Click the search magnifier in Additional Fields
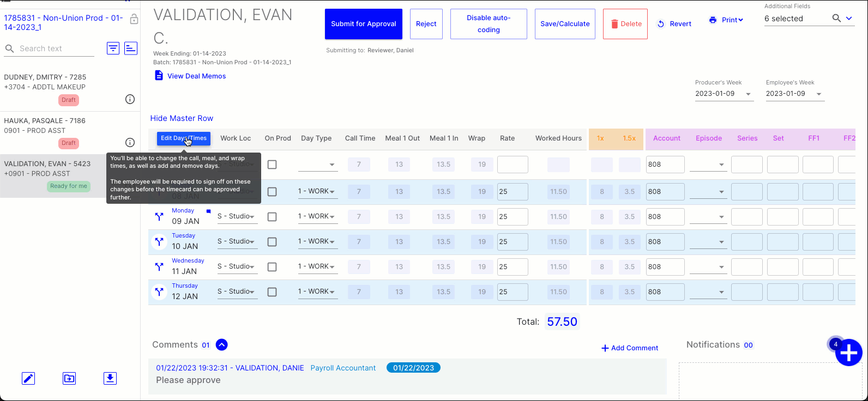The width and height of the screenshot is (868, 401). pyautogui.click(x=836, y=19)
